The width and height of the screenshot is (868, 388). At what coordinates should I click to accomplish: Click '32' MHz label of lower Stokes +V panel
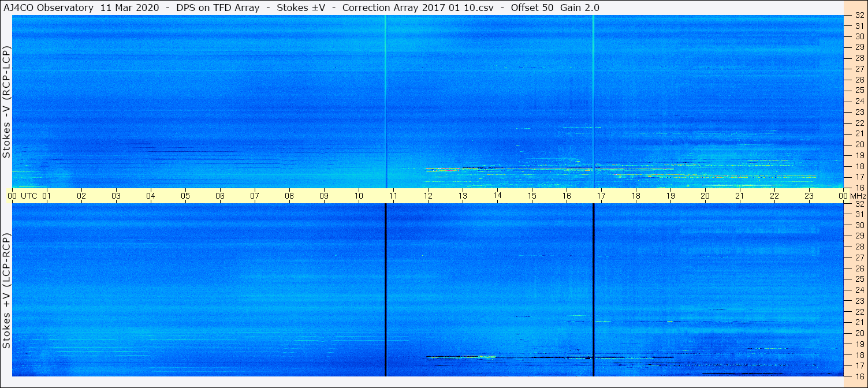[859, 204]
